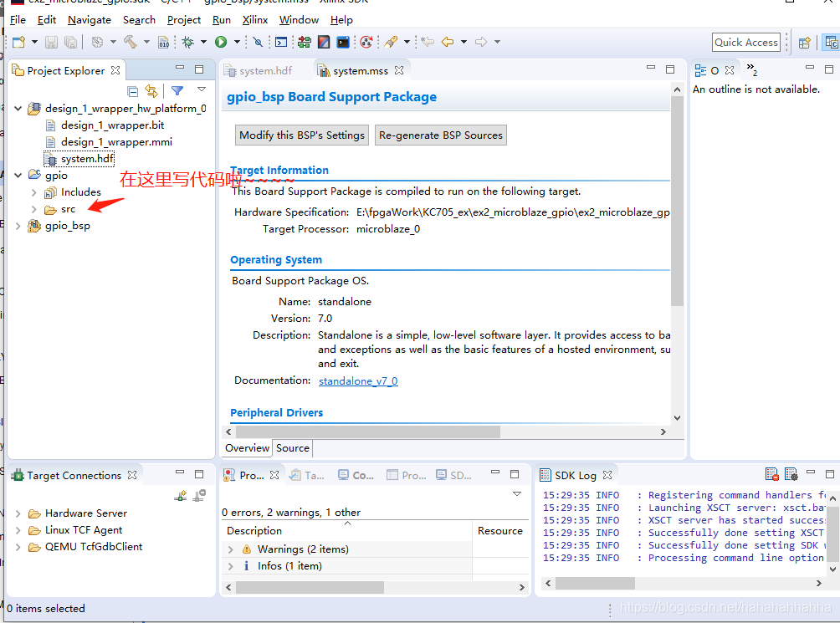Click the Skip All Breakpoints icon

258,42
